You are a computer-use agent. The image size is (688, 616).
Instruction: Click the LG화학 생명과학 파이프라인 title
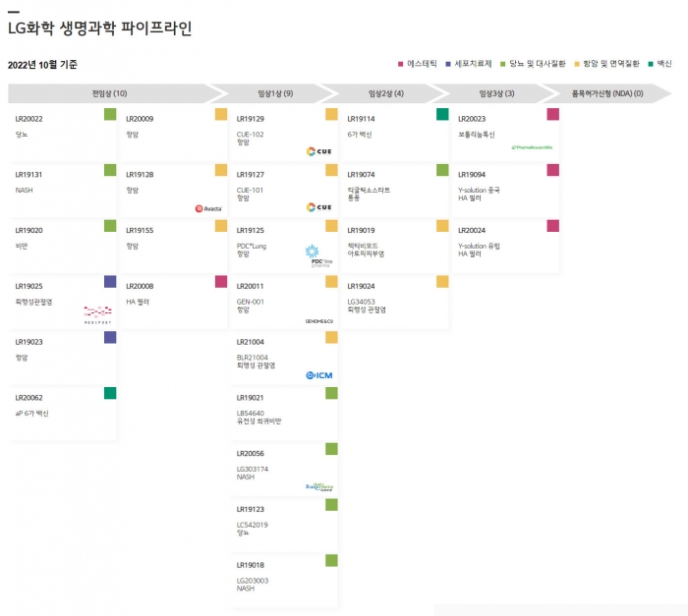100,28
